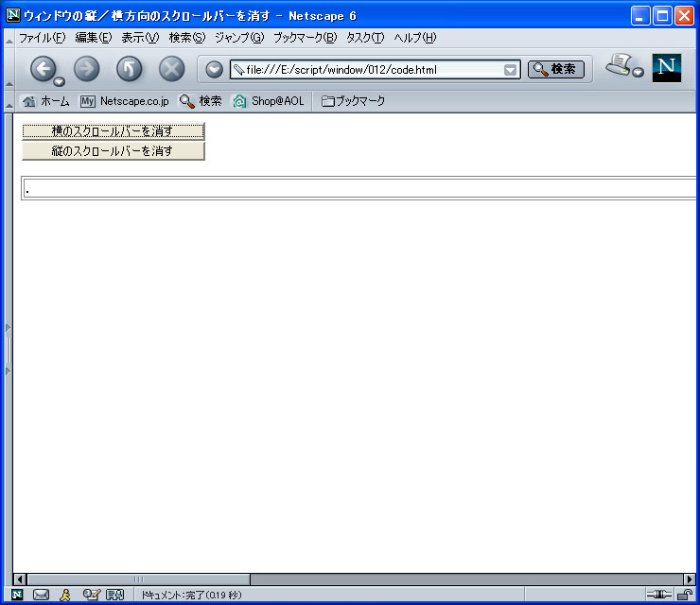This screenshot has height=605, width=700.
Task: Open the Print button dropdown arrow
Action: pyautogui.click(x=639, y=73)
